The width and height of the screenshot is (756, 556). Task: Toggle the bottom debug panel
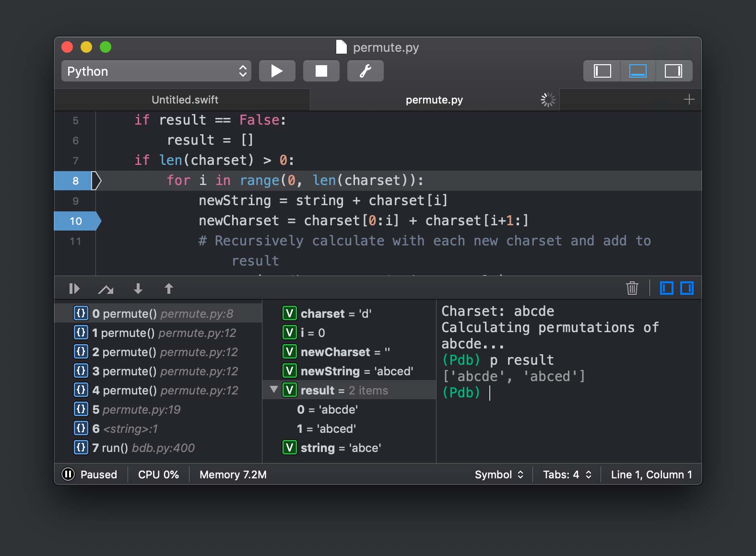pyautogui.click(x=638, y=71)
